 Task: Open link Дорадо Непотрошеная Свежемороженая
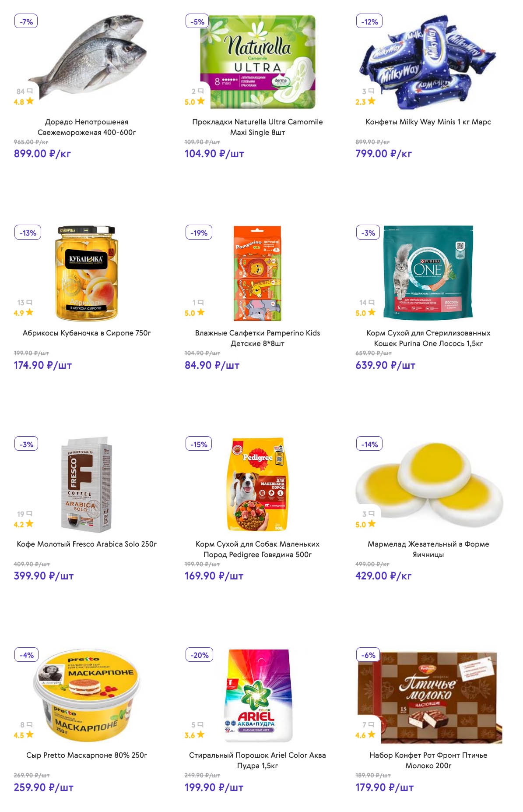pyautogui.click(x=87, y=127)
